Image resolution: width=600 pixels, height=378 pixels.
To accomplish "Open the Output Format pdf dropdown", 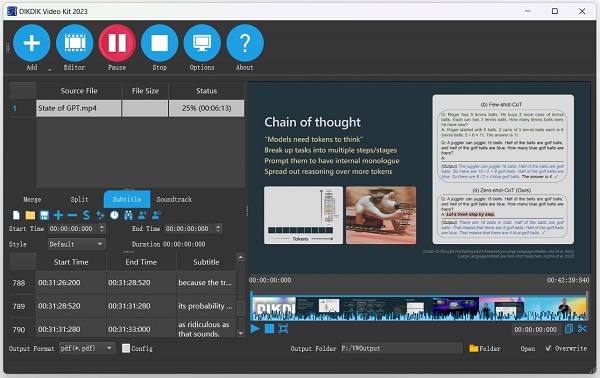I will (87, 348).
